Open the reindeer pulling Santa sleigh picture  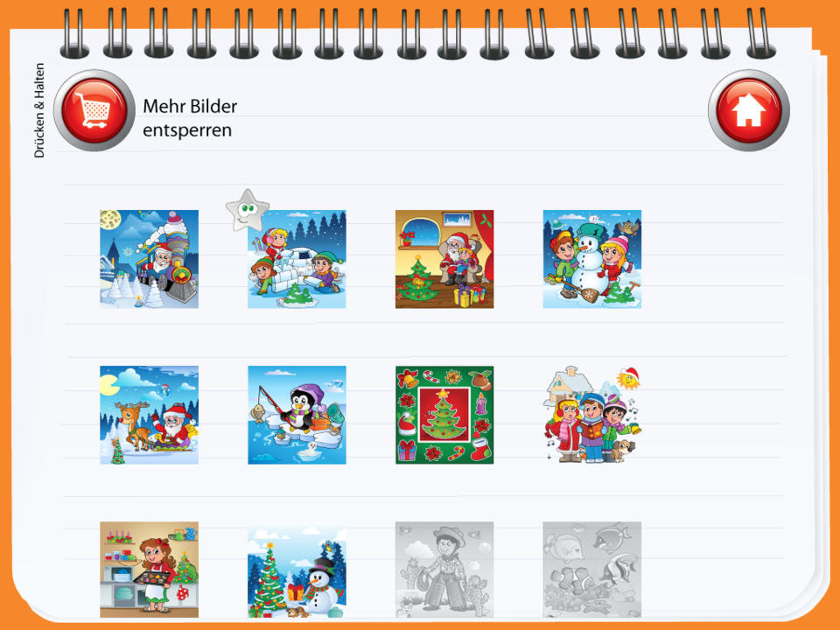point(149,415)
